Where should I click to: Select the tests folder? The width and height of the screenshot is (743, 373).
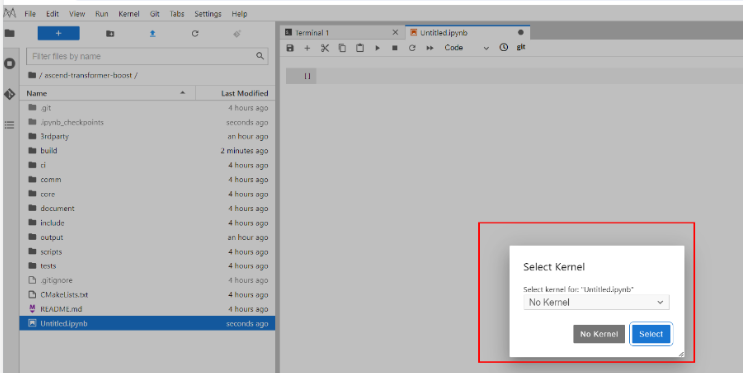click(x=147, y=266)
